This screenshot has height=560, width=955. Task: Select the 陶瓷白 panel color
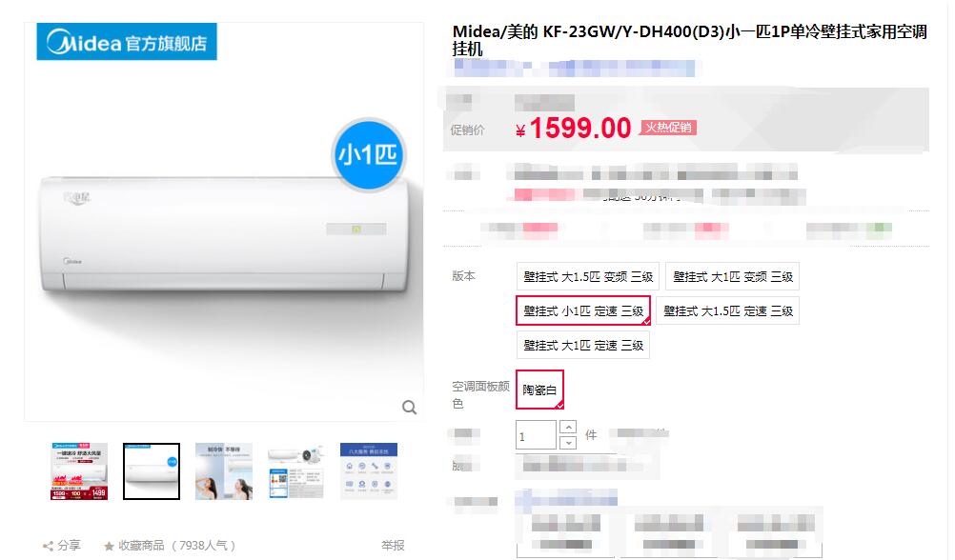(539, 390)
